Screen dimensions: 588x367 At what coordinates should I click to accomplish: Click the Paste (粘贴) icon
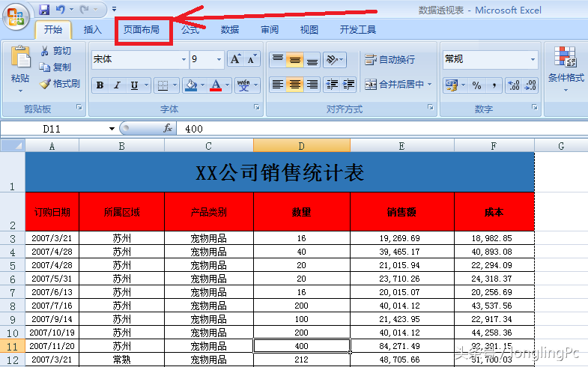(x=20, y=58)
